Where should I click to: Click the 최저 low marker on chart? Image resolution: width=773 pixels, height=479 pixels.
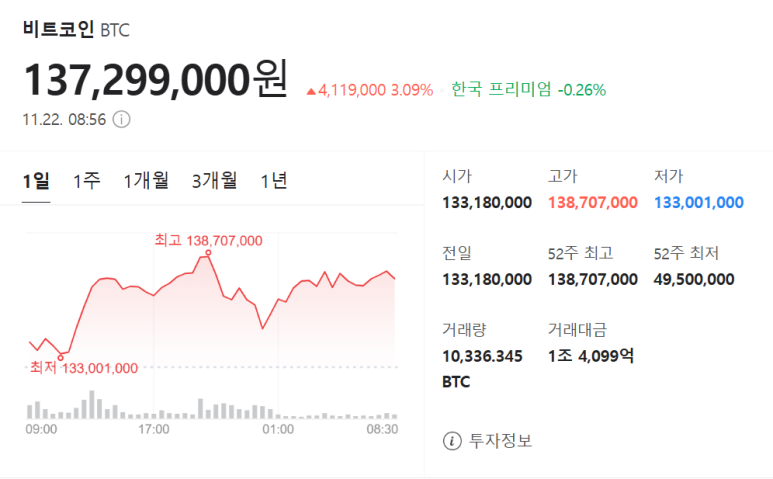61,355
